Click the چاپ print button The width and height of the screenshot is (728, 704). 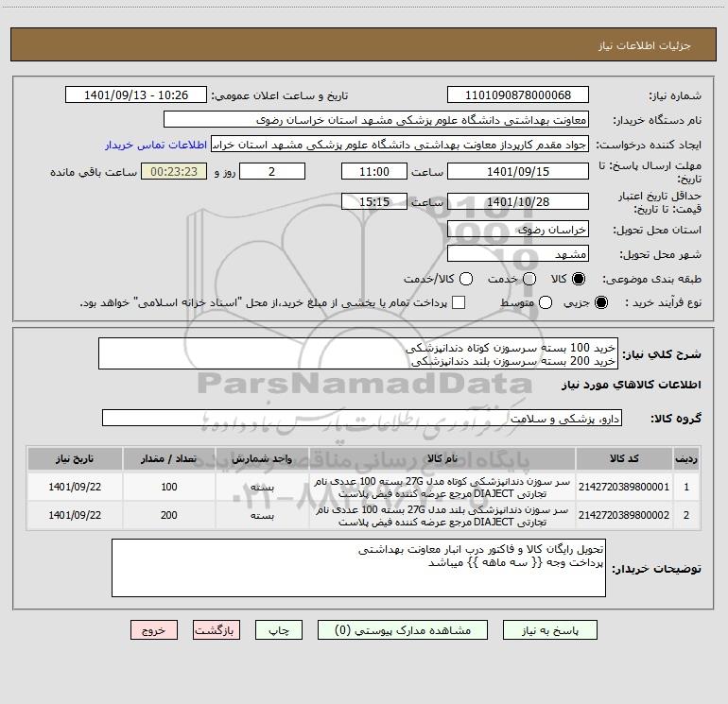point(279,630)
